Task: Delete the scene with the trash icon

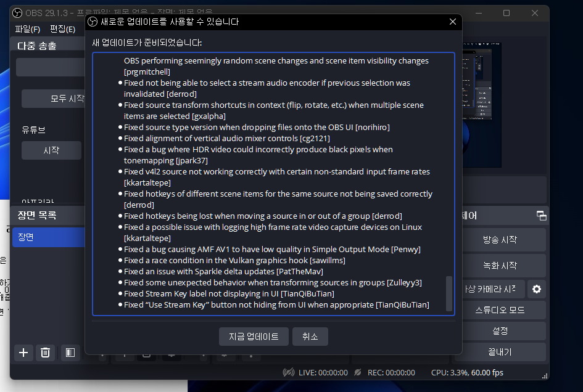Action: tap(46, 353)
